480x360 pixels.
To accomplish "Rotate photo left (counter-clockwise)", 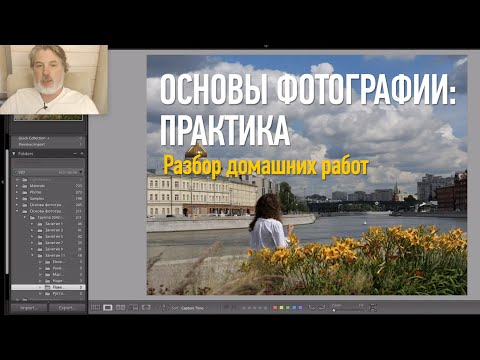I will tap(312, 308).
